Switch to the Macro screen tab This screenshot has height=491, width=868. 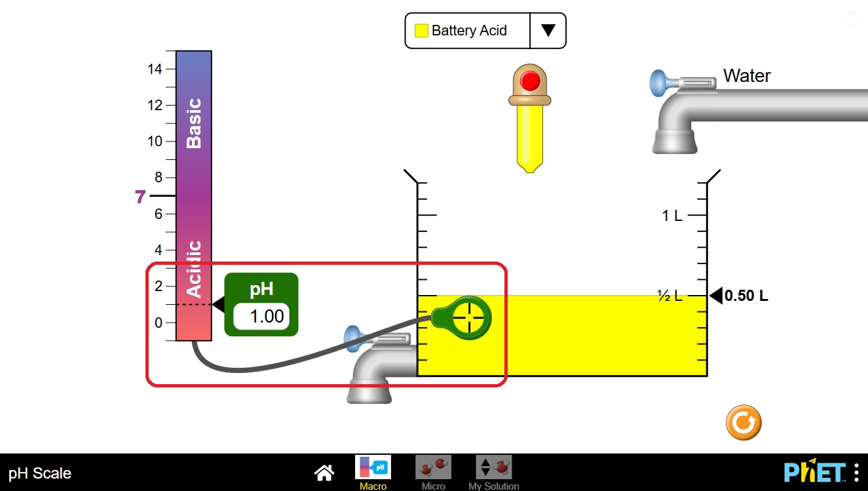tap(373, 473)
